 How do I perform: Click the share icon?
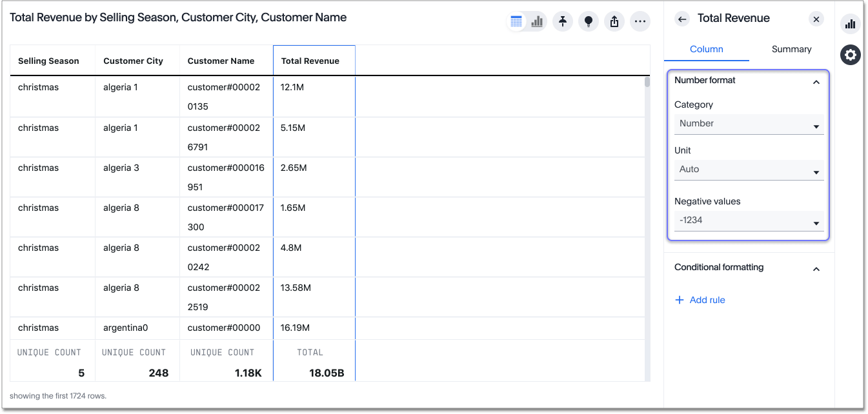click(x=614, y=21)
